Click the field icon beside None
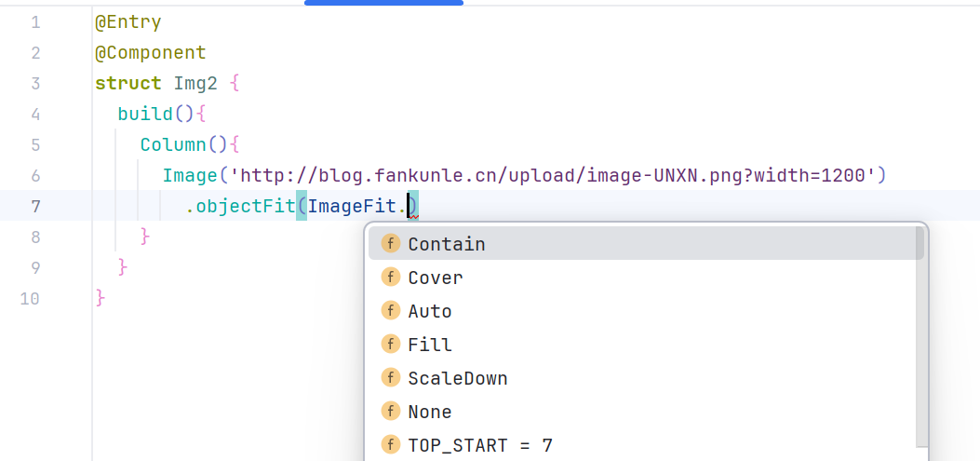The height and width of the screenshot is (461, 980). point(391,412)
